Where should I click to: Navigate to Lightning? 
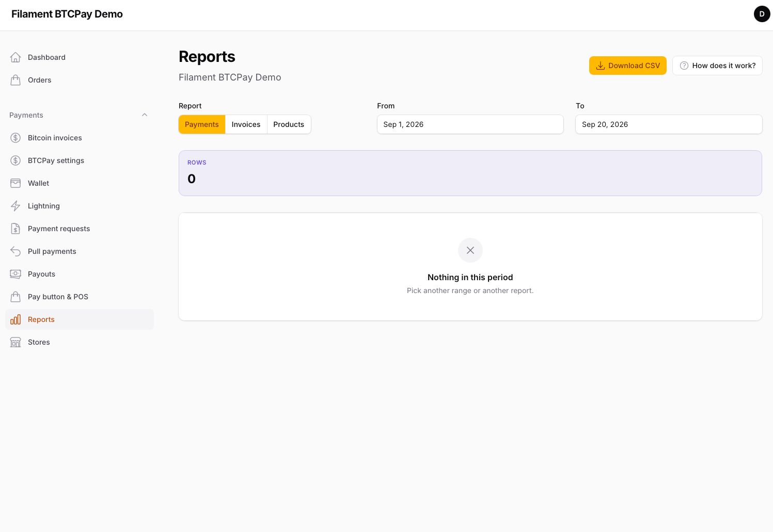pyautogui.click(x=80, y=206)
